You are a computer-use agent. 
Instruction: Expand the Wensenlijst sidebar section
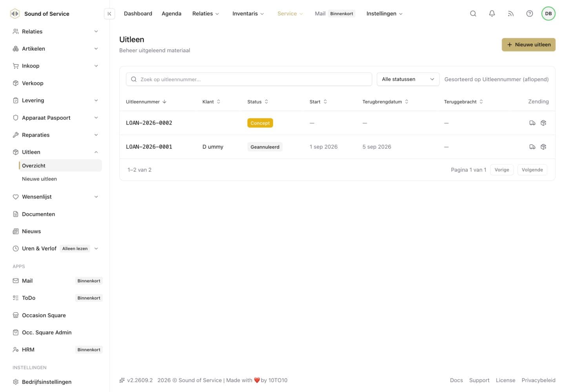(56, 197)
